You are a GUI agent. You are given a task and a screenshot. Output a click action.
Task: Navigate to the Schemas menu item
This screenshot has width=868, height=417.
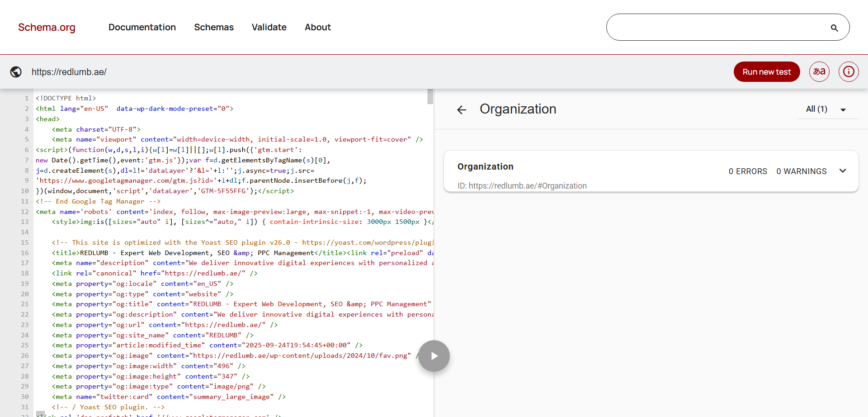click(214, 27)
